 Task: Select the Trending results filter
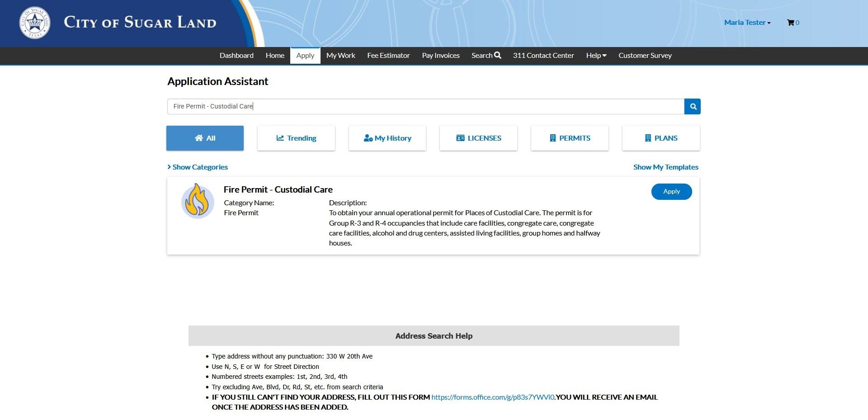coord(296,138)
